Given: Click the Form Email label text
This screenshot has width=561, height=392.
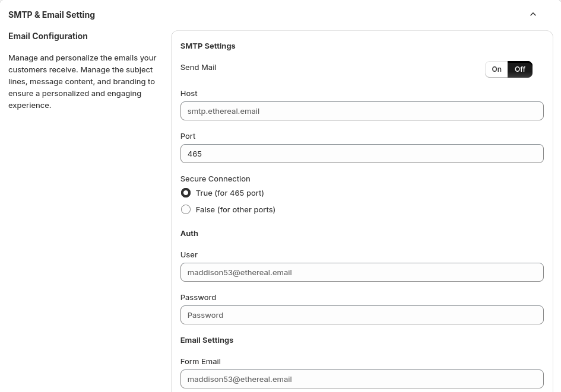Looking at the screenshot, I should 201,362.
